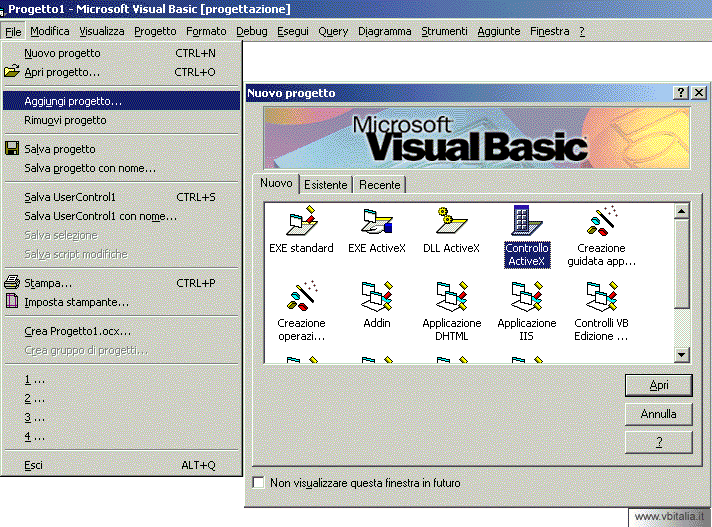Choose Salva UserControl1 con nome...
Viewport: 712px width, 527px height.
coord(121,216)
